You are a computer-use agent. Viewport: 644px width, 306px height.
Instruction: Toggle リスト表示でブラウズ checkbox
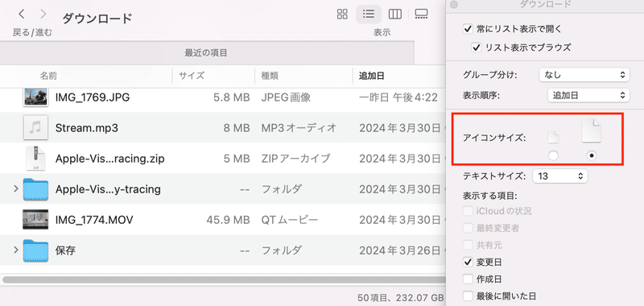477,48
